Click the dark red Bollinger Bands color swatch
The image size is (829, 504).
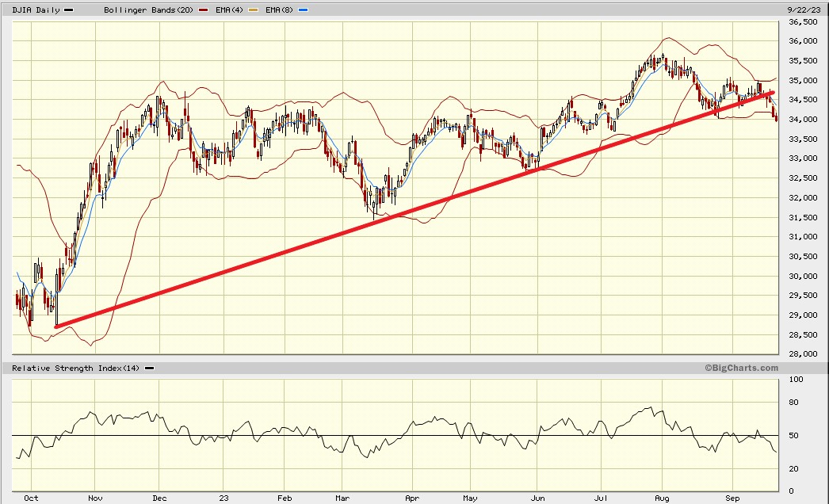coord(202,10)
